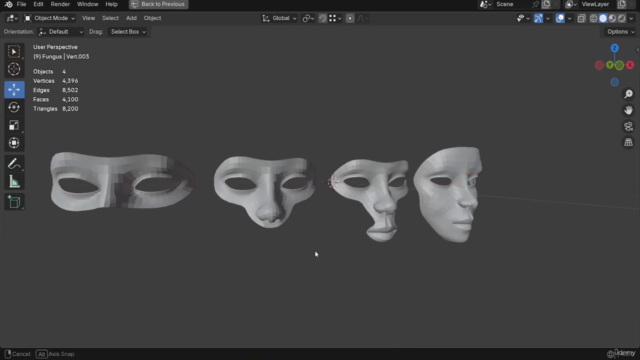
Task: Open the File menu
Action: [x=21, y=4]
